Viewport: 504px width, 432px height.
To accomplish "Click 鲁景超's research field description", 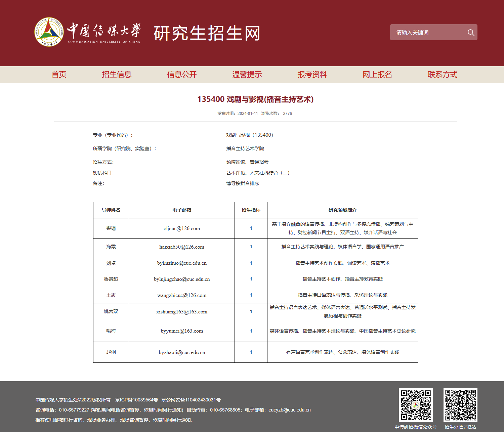I will (343, 279).
